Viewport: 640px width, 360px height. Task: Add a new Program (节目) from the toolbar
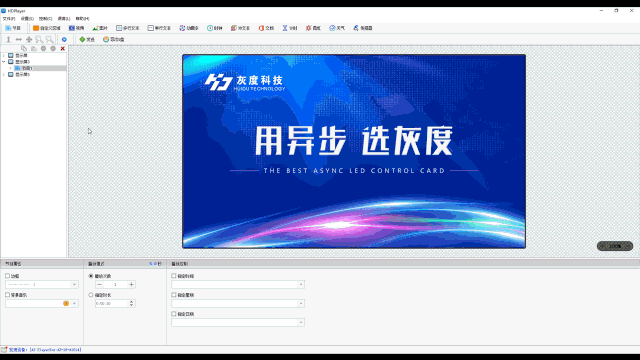pyautogui.click(x=13, y=28)
